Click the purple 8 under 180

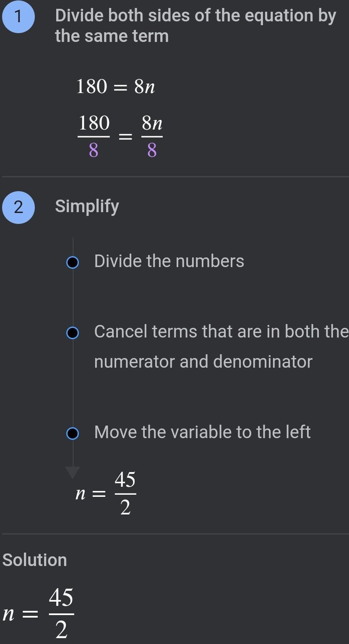pyautogui.click(x=94, y=150)
